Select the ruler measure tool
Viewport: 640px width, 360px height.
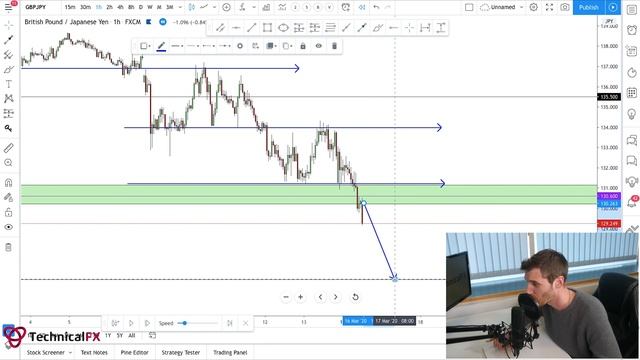8,148
